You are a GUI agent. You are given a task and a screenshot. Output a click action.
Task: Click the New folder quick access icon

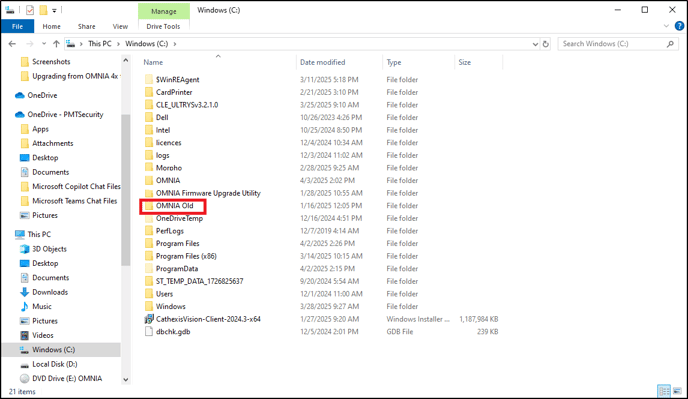coord(43,10)
